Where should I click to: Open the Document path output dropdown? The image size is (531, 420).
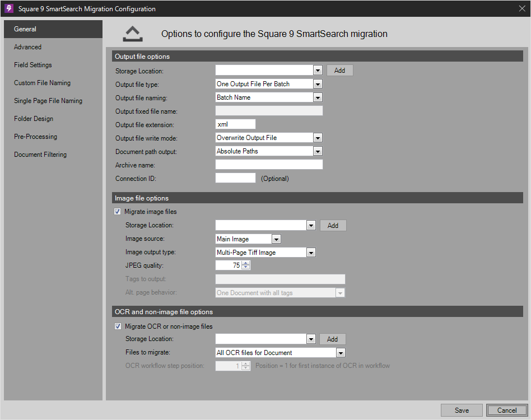tap(318, 151)
